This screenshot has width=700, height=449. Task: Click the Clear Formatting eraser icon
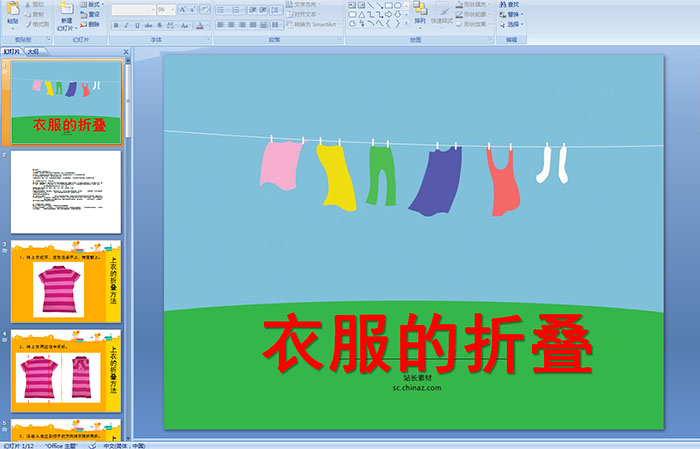pos(204,10)
